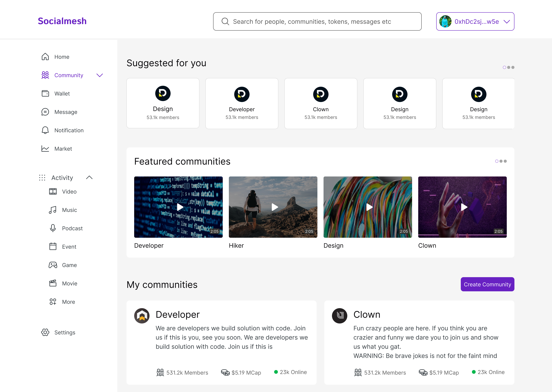Expand the Community menu chevron

[100, 75]
